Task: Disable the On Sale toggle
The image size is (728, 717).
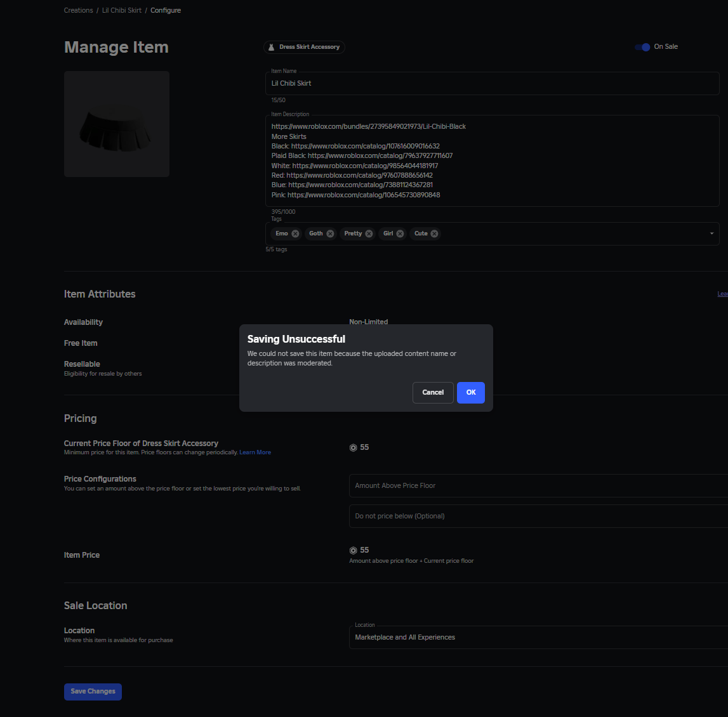Action: [x=643, y=46]
